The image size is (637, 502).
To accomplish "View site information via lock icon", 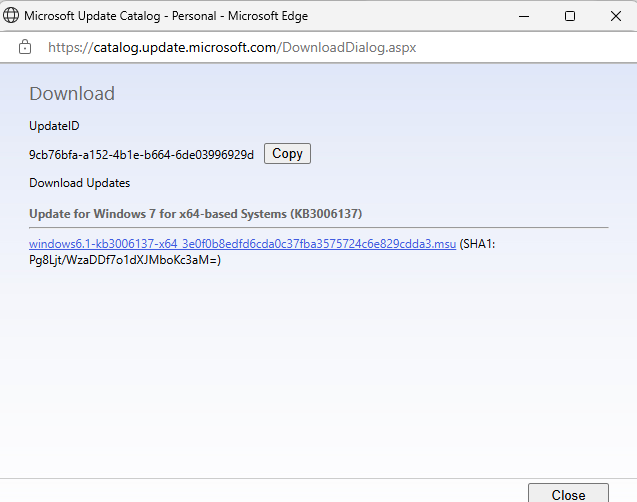I will 25,47.
